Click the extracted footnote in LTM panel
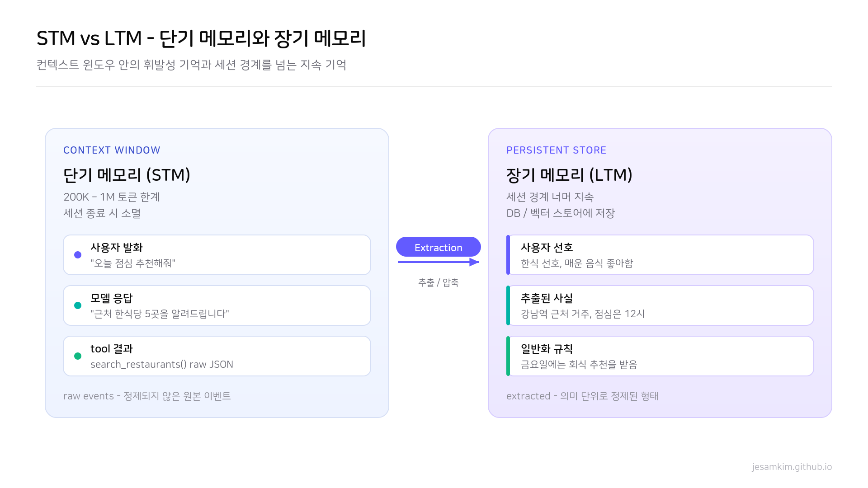 tap(582, 396)
